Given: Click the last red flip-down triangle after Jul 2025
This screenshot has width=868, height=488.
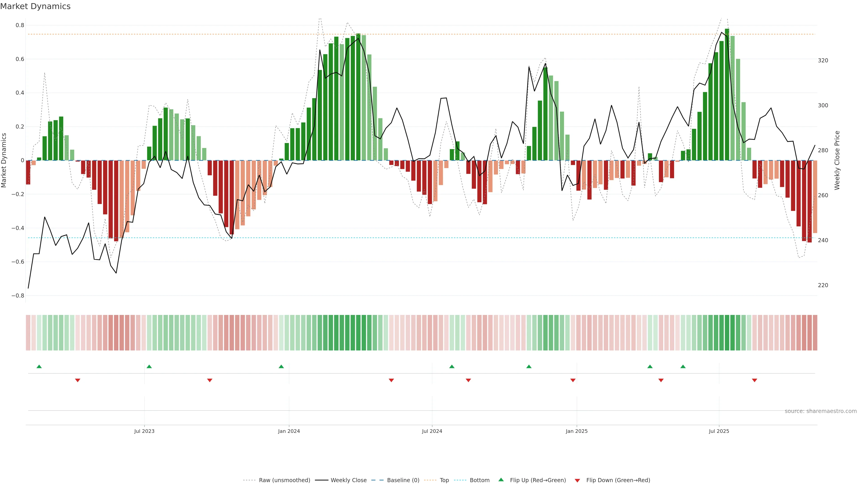Looking at the screenshot, I should point(755,380).
